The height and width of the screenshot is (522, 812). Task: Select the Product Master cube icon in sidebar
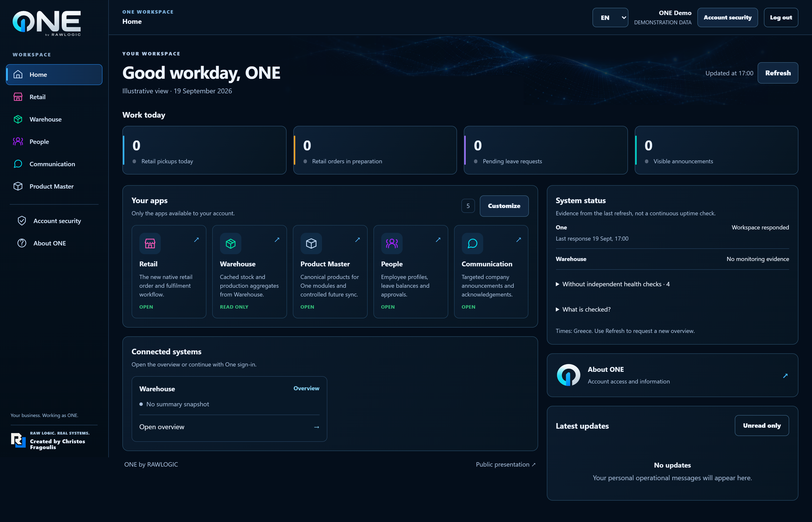coord(18,186)
